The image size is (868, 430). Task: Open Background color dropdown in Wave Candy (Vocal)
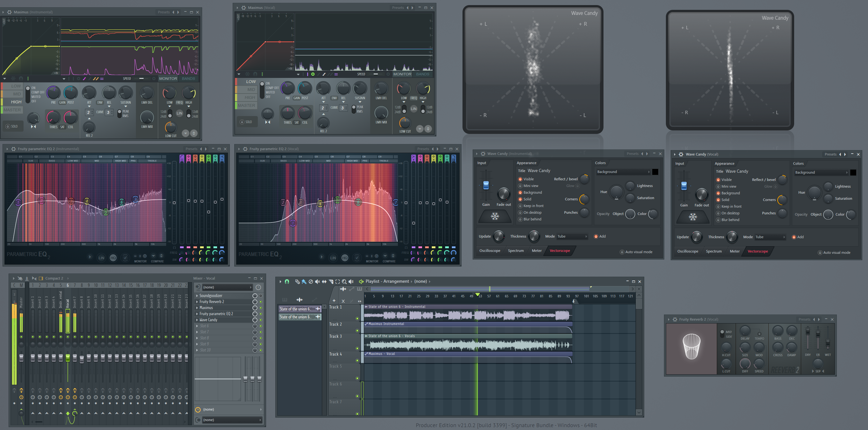pyautogui.click(x=821, y=172)
